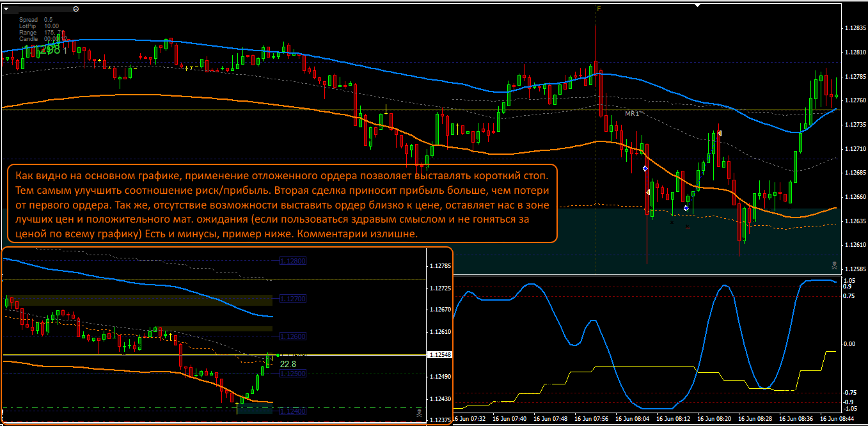Click the 1.12600 level label in inset chart

(x=294, y=336)
